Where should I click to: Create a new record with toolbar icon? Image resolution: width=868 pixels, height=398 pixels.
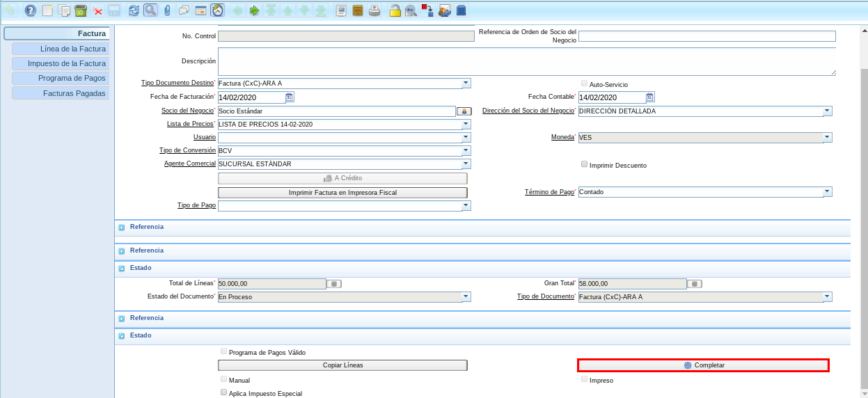click(x=47, y=10)
